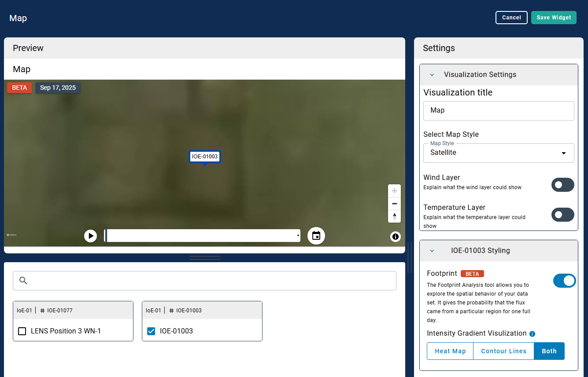Click the Save Widget button
Screen dimensions: 588x377
[x=553, y=18]
